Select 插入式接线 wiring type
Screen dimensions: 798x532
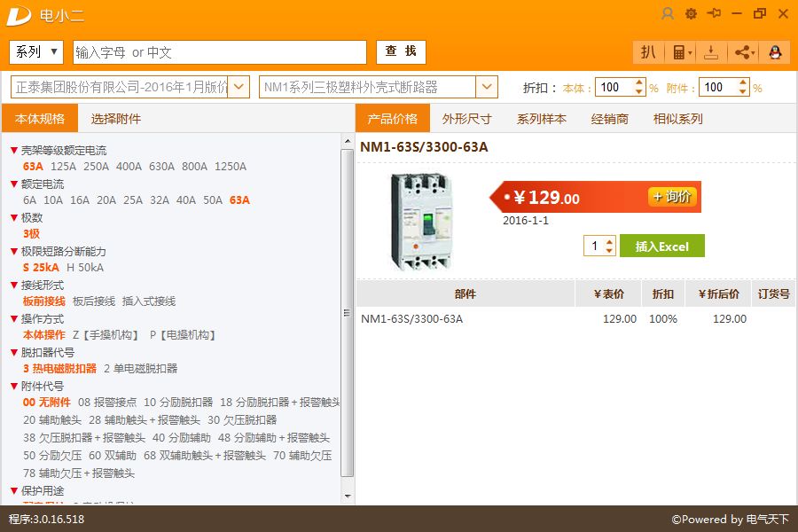tap(149, 301)
